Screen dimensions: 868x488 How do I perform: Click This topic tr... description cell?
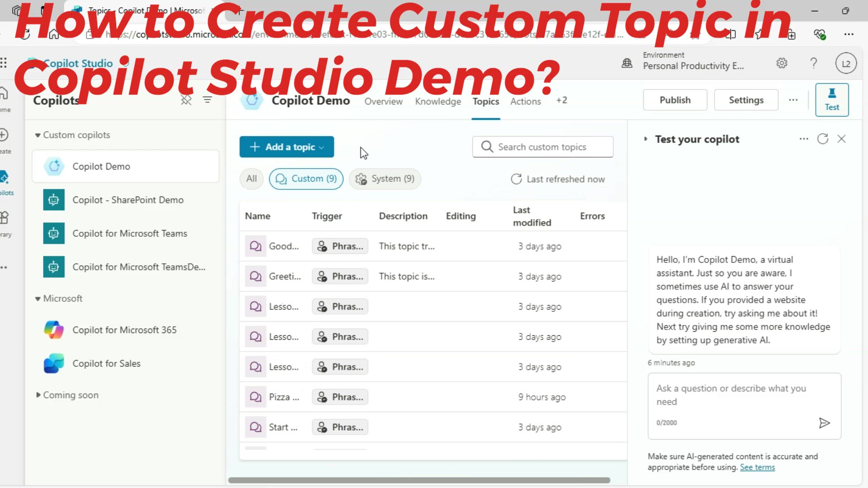tap(406, 246)
